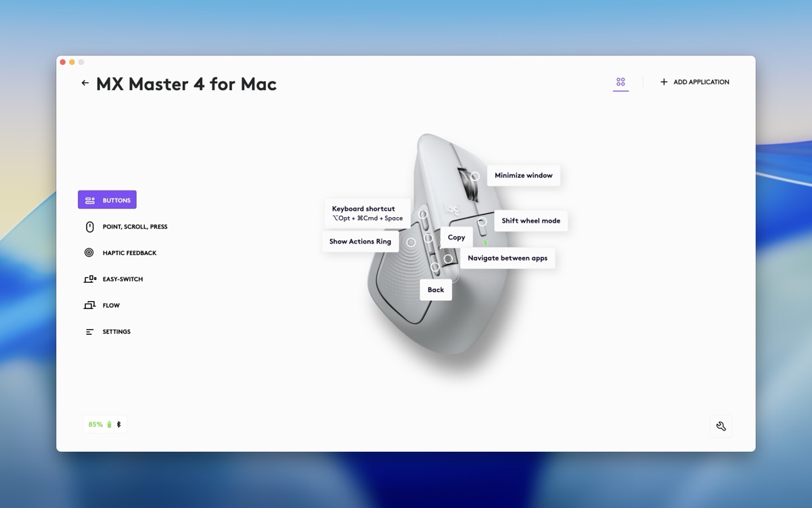
Task: Select the Back button assignment
Action: [436, 290]
